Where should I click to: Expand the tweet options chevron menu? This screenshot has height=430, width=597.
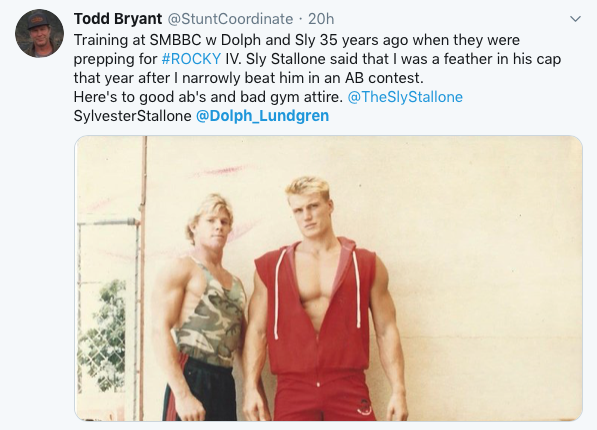click(x=575, y=19)
